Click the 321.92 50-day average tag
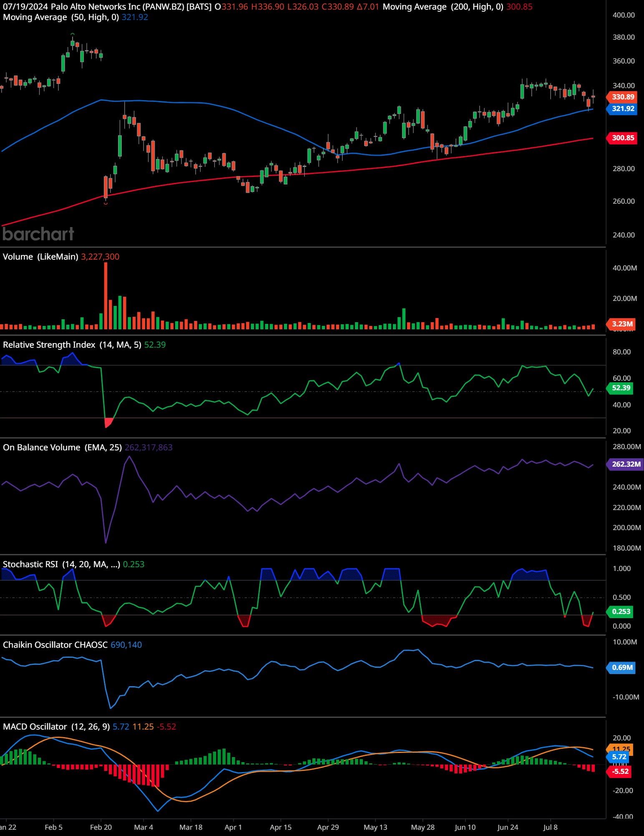This screenshot has height=836, width=644. pyautogui.click(x=622, y=109)
